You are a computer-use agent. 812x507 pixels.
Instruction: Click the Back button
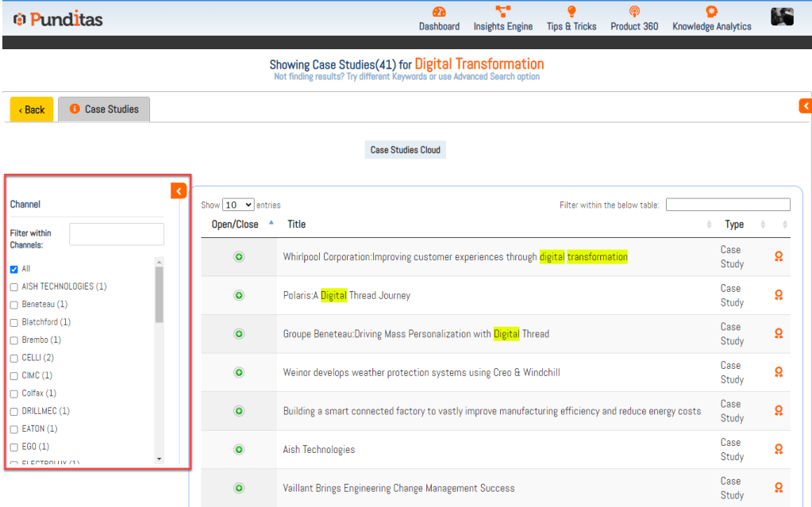point(32,109)
